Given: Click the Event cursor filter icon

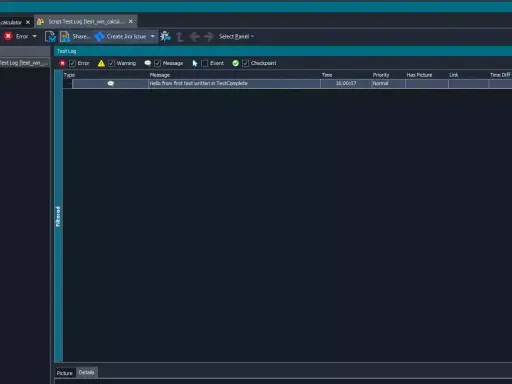Looking at the screenshot, I should [195, 63].
